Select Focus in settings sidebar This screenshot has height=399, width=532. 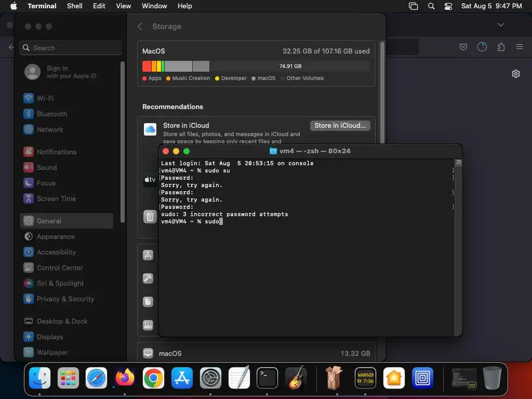point(39,183)
